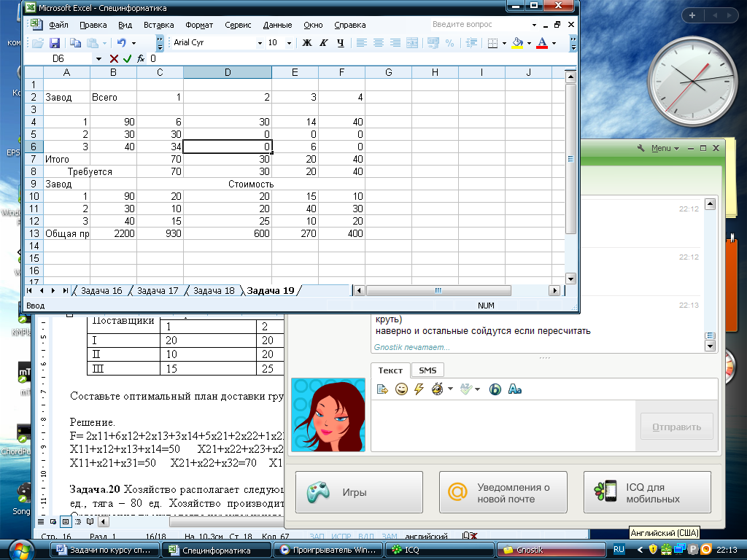Click the Percent style icon

[449, 43]
